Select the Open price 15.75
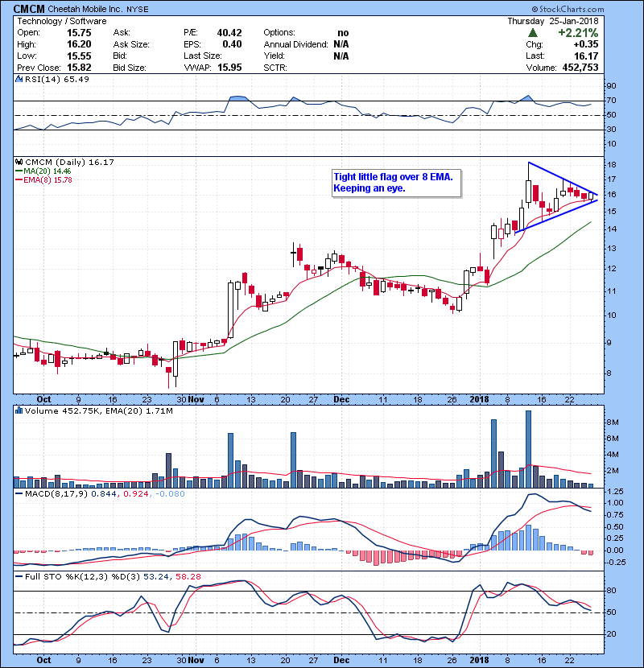Image resolution: width=644 pixels, height=668 pixels. point(79,33)
